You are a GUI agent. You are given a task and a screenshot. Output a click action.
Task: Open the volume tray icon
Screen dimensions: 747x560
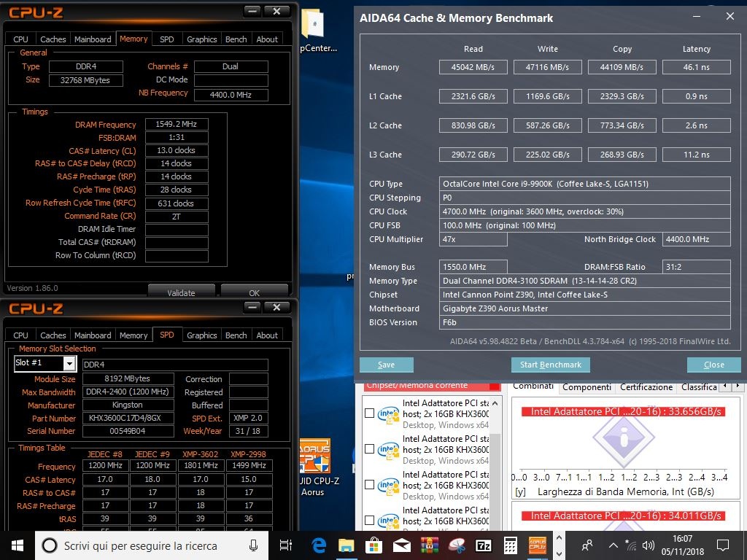click(x=648, y=545)
